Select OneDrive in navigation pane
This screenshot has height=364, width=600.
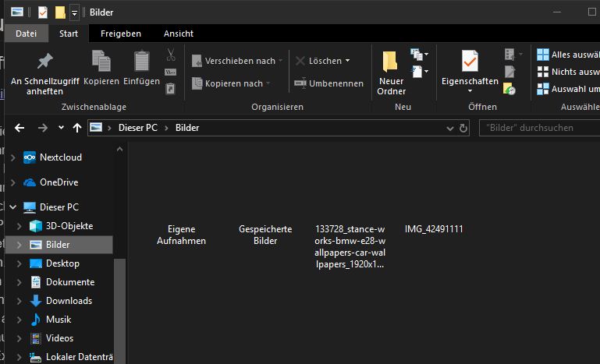(x=59, y=182)
